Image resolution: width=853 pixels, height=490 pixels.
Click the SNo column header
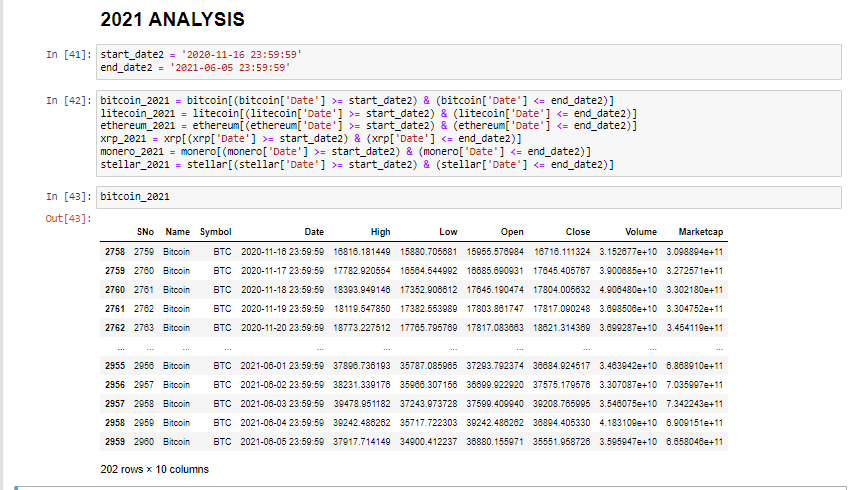point(145,232)
